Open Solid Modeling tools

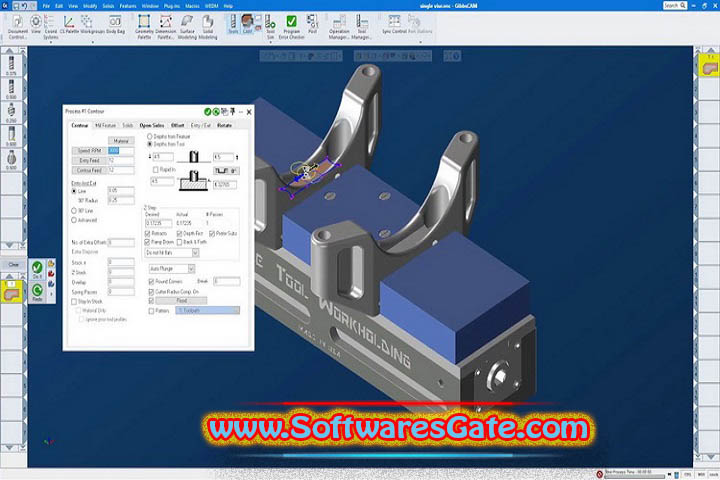(208, 27)
